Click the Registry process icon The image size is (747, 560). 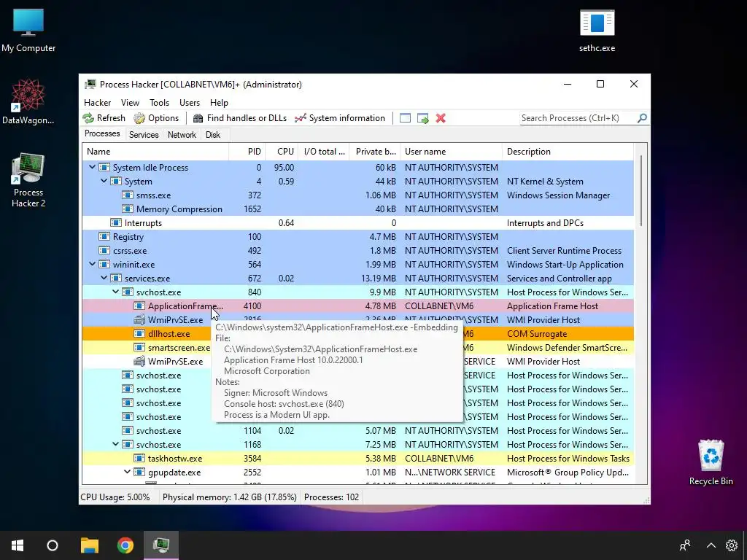click(x=104, y=236)
